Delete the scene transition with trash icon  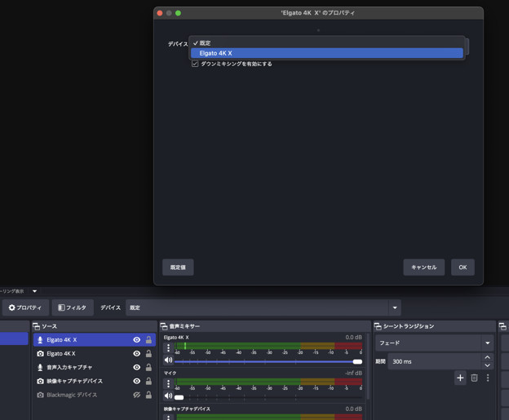474,378
